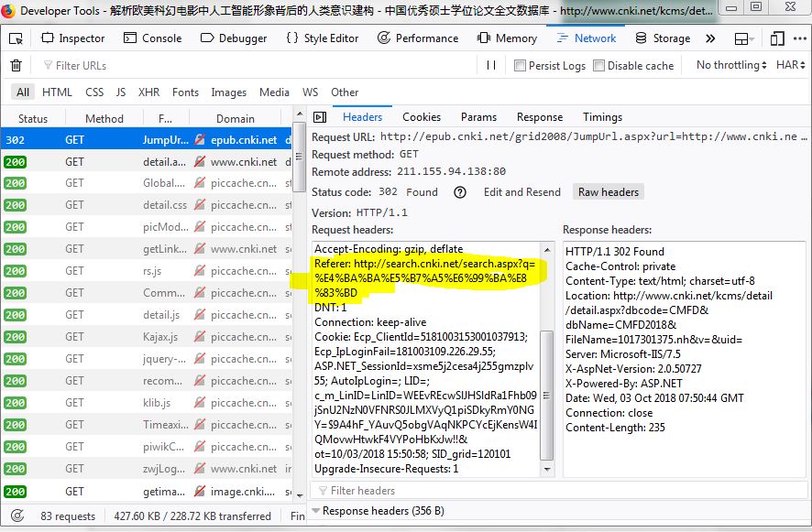This screenshot has height=532, width=812.
Task: Expand the overflow tools chevron
Action: (710, 38)
